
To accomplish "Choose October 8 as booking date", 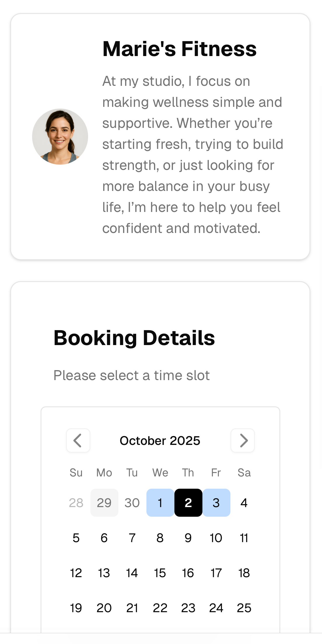I will click(x=160, y=538).
